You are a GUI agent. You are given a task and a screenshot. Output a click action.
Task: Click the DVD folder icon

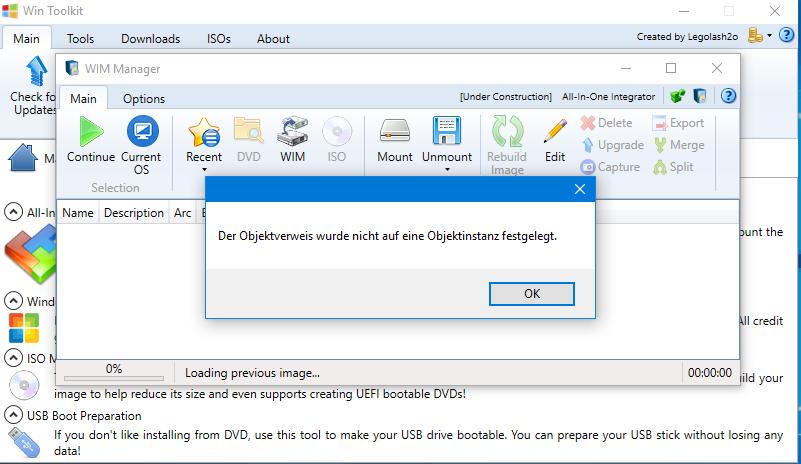(x=248, y=130)
